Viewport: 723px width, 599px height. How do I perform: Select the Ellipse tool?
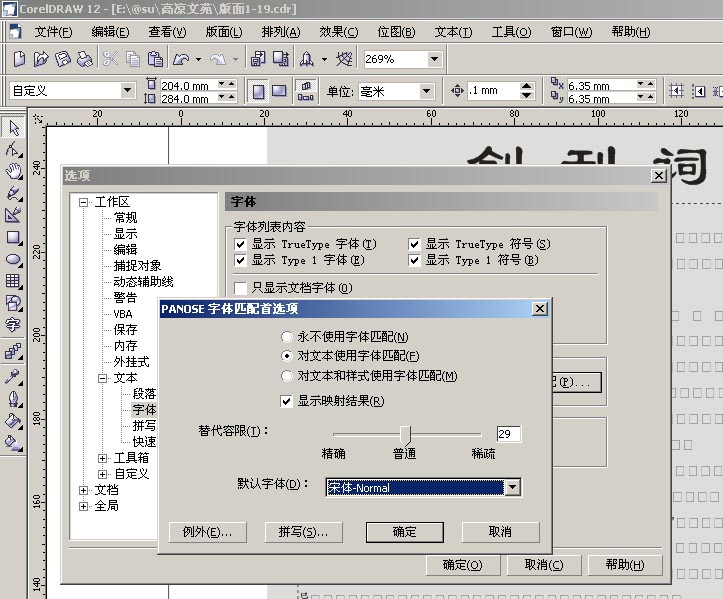[x=14, y=260]
